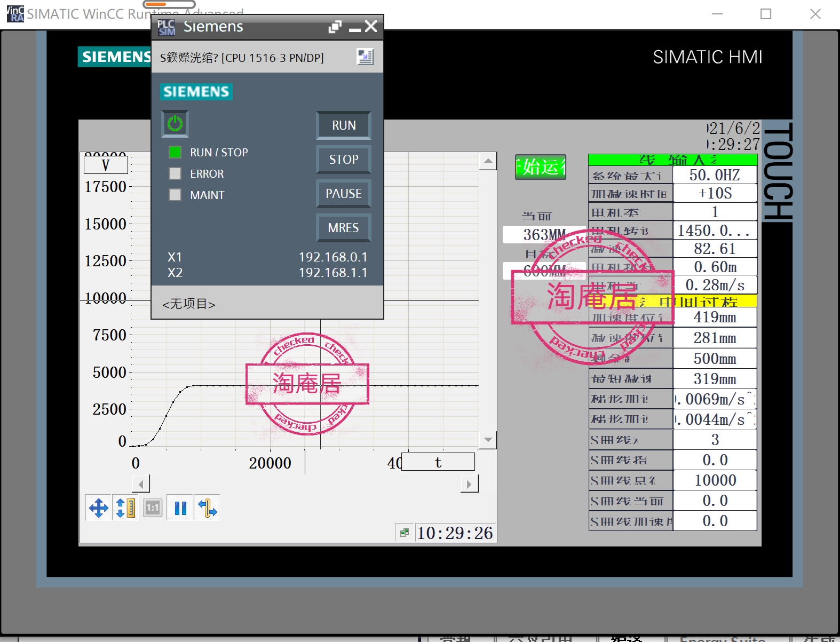Click the green start-run button on HMI

click(540, 167)
